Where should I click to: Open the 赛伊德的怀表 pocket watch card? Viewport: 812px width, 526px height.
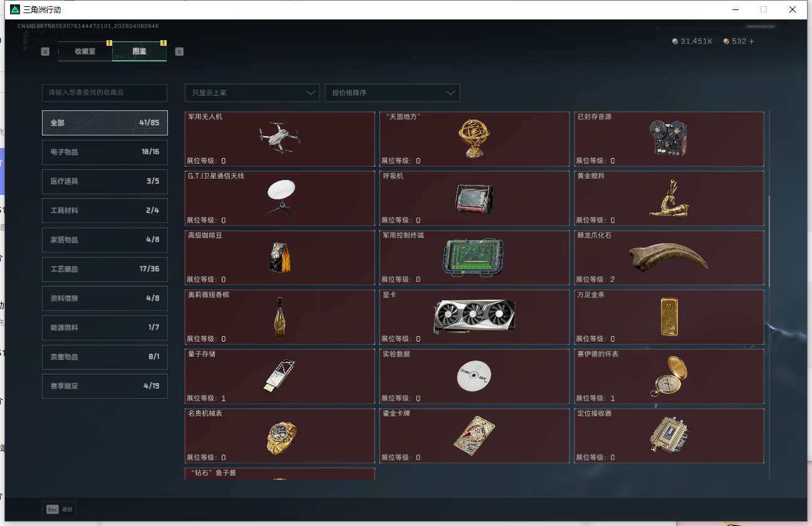coord(669,376)
